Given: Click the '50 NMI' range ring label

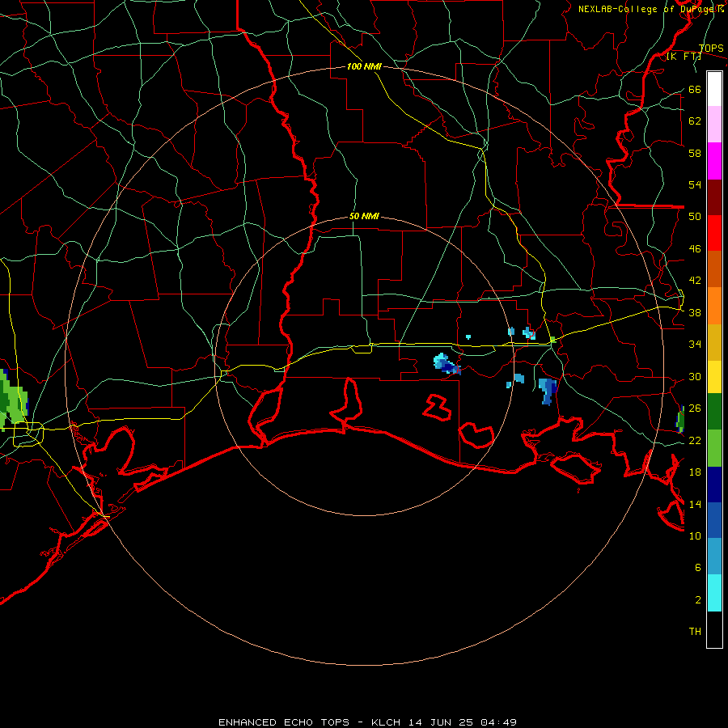Looking at the screenshot, I should pos(364,216).
